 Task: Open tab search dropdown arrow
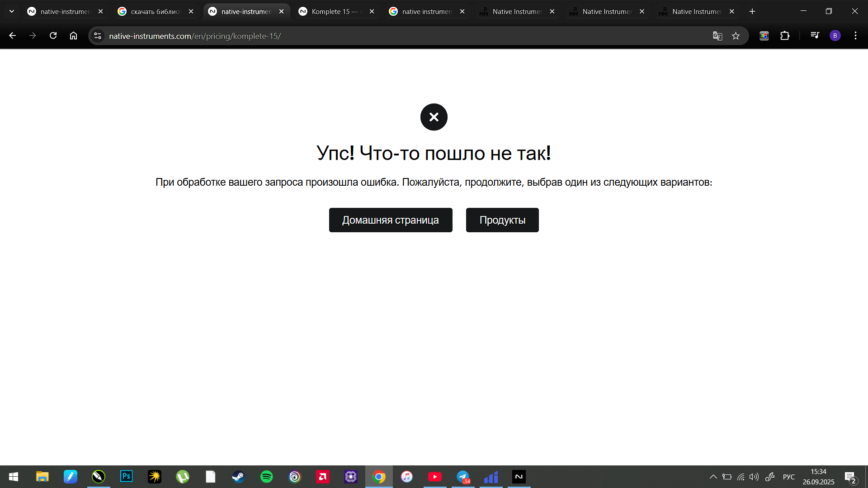click(x=12, y=11)
